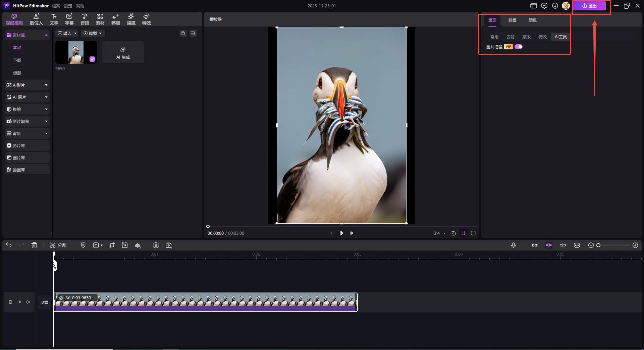This screenshot has width=644, height=350.
Task: Click the timeline zoom slider handle
Action: pyautogui.click(x=598, y=245)
